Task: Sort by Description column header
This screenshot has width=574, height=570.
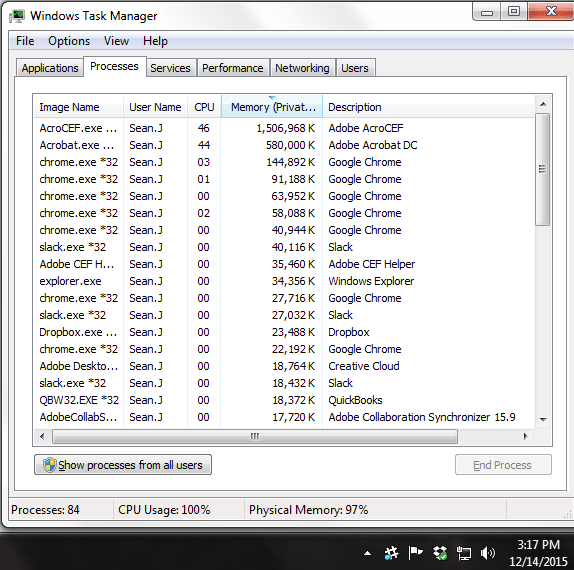Action: coord(428,107)
